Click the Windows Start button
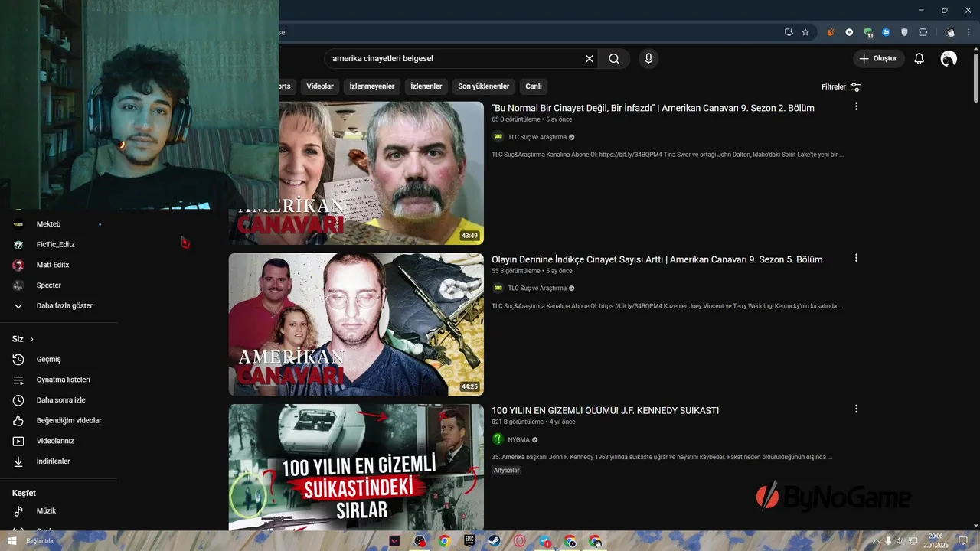 tap(12, 541)
